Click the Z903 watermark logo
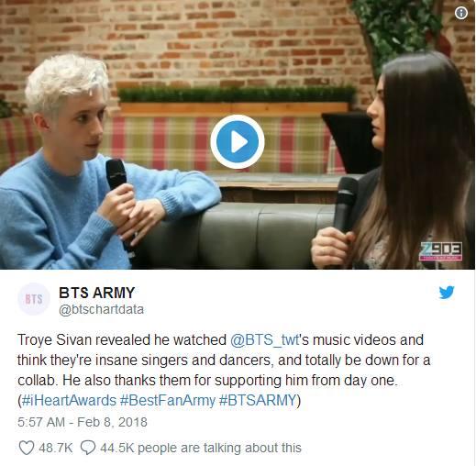This screenshot has width=476, height=466. pos(440,251)
